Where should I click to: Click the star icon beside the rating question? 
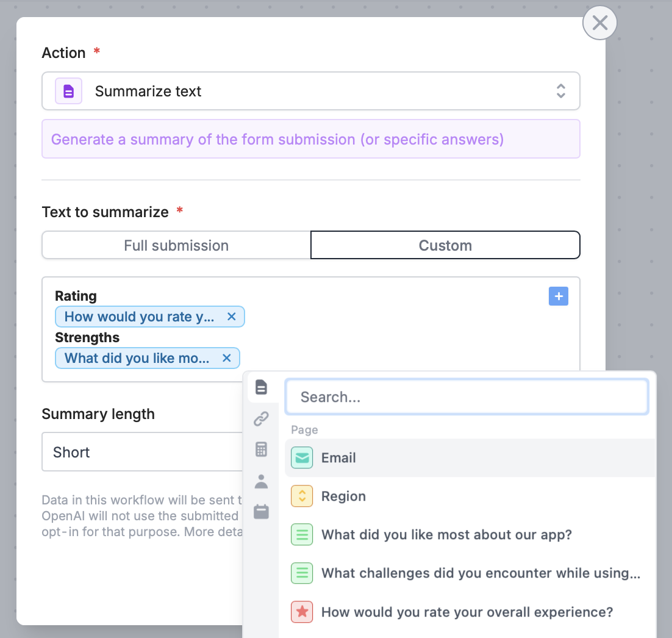coord(302,612)
